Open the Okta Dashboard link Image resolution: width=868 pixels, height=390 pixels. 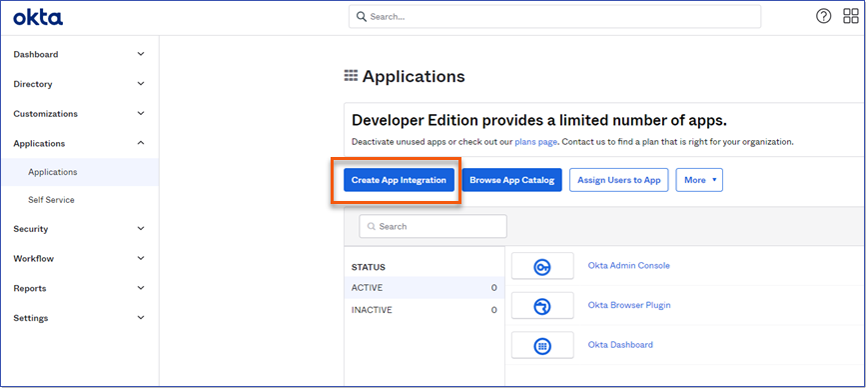[620, 345]
